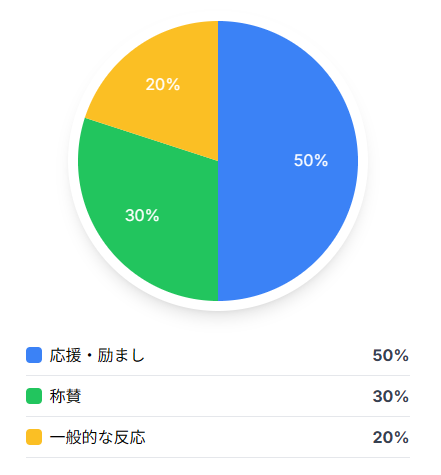This screenshot has height=475, width=441.
Task: Click the green legend swatch for 称賛
Action: tap(34, 396)
